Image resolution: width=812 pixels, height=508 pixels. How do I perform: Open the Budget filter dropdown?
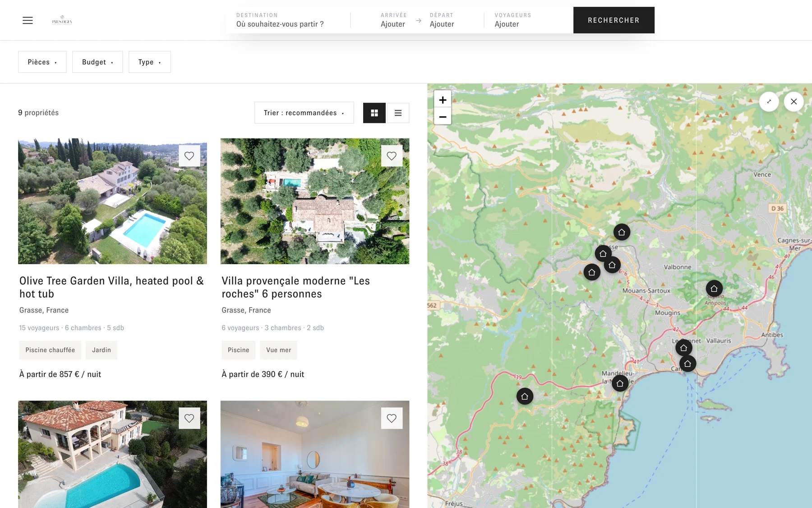[x=97, y=62]
